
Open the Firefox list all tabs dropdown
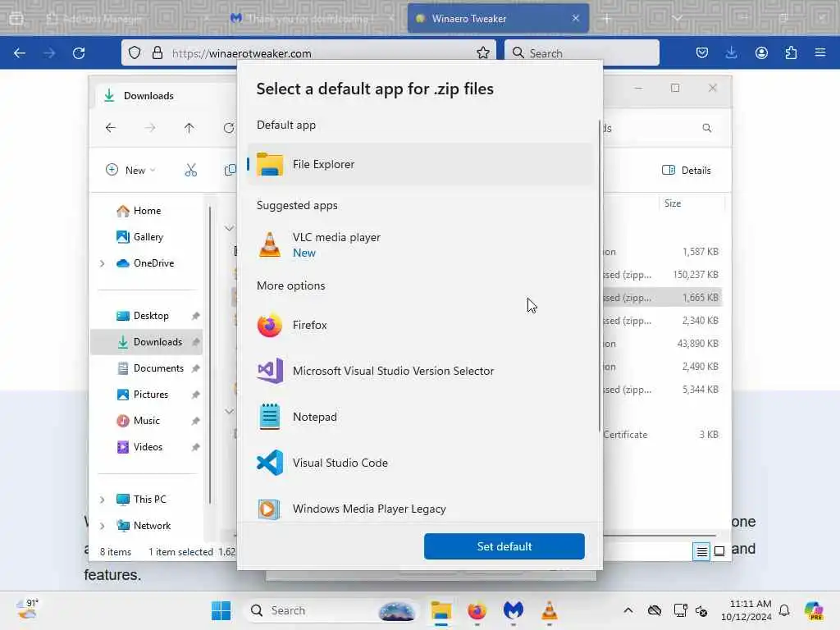click(x=677, y=19)
